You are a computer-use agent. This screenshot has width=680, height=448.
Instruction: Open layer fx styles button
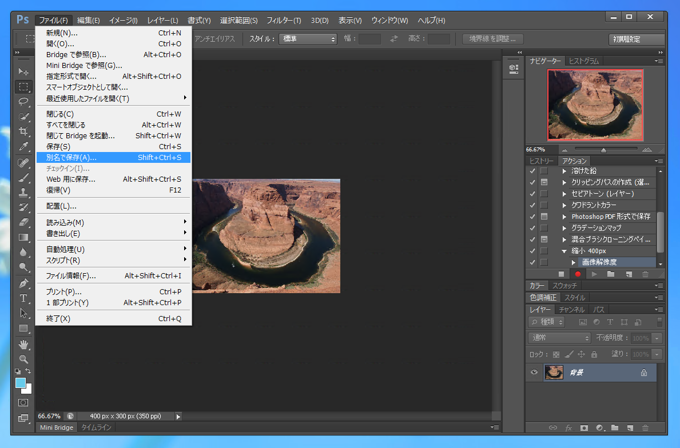pyautogui.click(x=568, y=428)
